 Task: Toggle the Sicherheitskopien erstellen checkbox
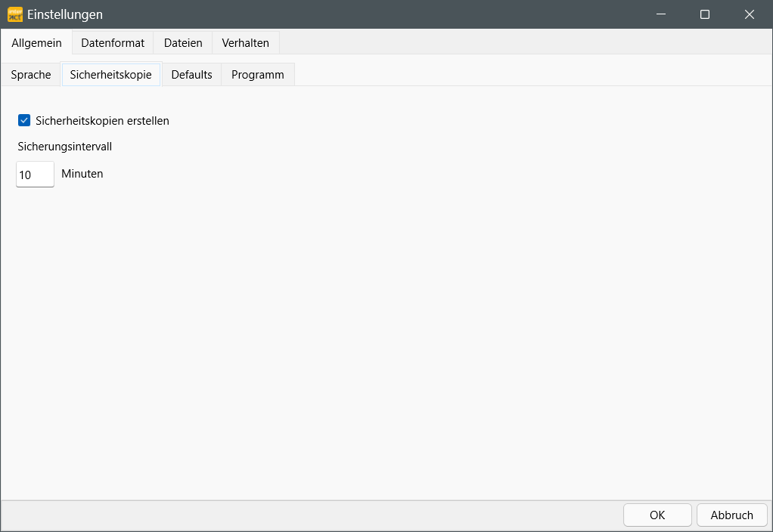pos(24,120)
